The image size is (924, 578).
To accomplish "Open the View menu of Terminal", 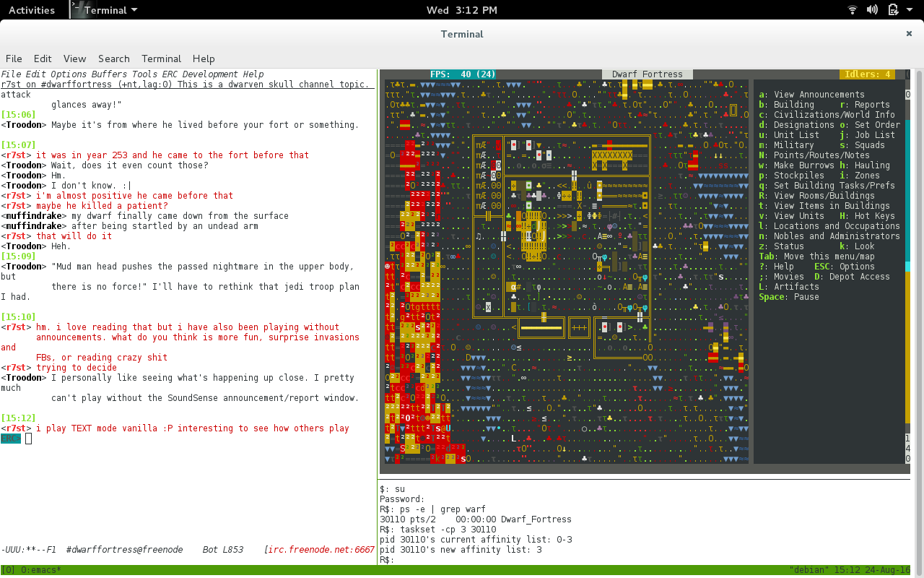I will pyautogui.click(x=74, y=59).
